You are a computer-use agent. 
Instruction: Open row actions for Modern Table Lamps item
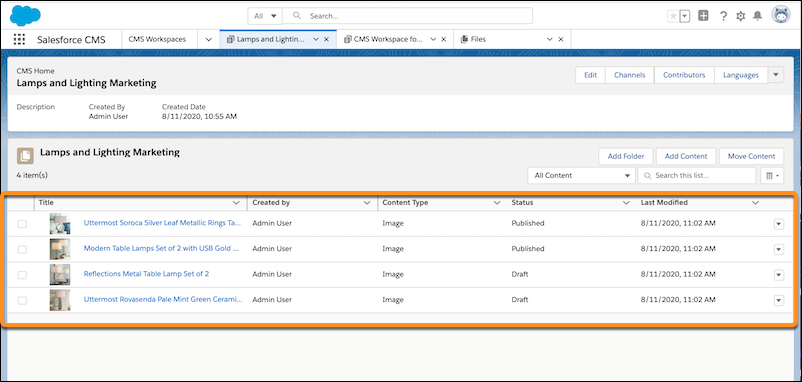click(778, 250)
